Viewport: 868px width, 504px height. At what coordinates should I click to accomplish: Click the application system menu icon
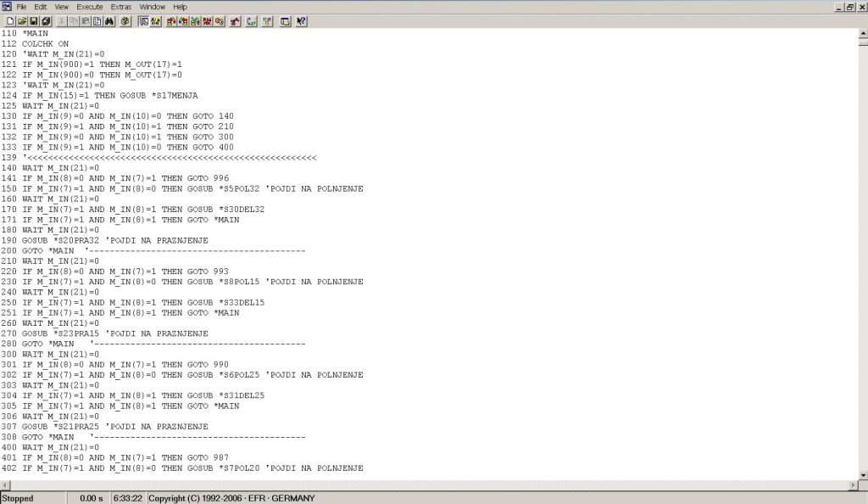6,7
